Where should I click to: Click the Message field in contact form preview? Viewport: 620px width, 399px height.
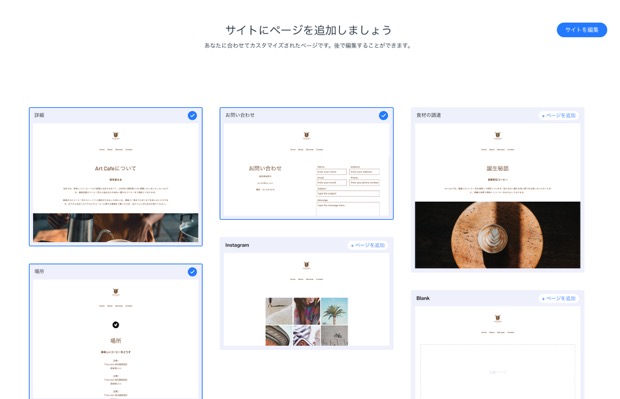[x=348, y=209]
